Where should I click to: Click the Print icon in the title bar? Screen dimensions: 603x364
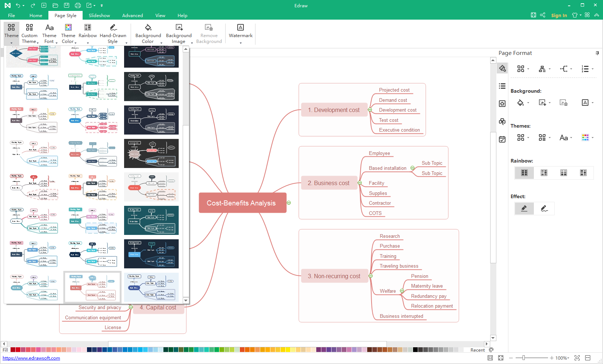click(x=78, y=5)
